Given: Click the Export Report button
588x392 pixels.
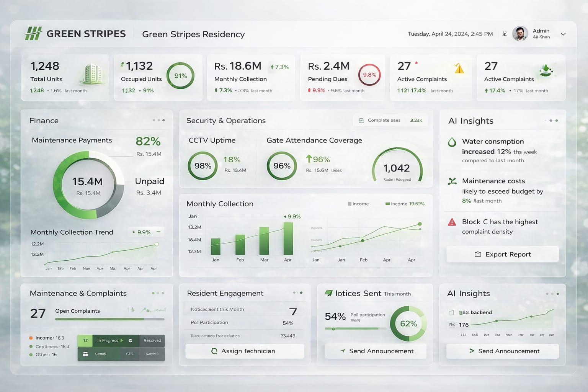Looking at the screenshot, I should (x=502, y=254).
